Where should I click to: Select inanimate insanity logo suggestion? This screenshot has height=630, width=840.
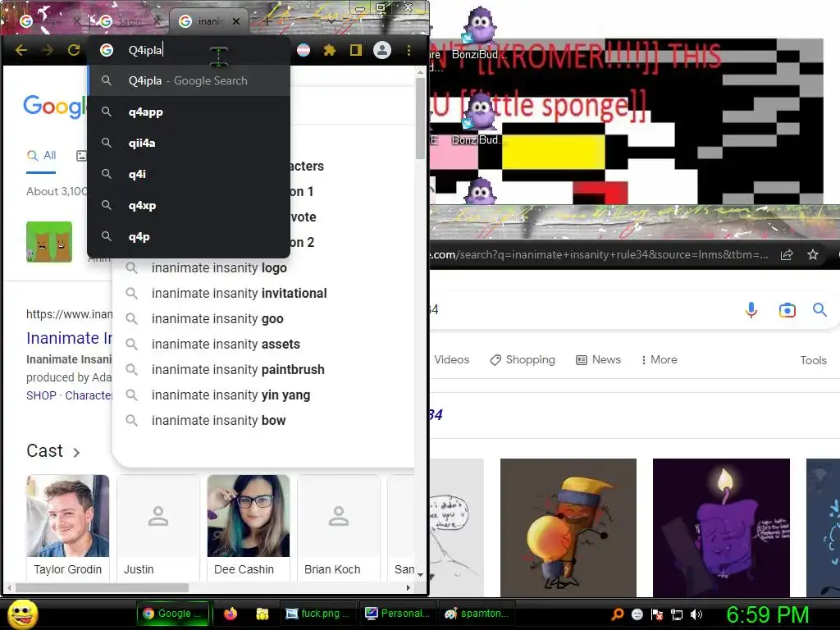[263, 268]
